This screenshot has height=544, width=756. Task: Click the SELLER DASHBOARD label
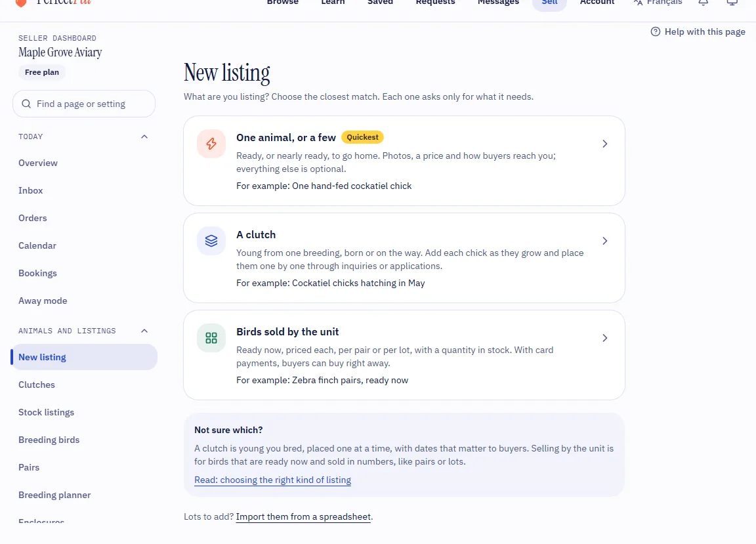[57, 38]
